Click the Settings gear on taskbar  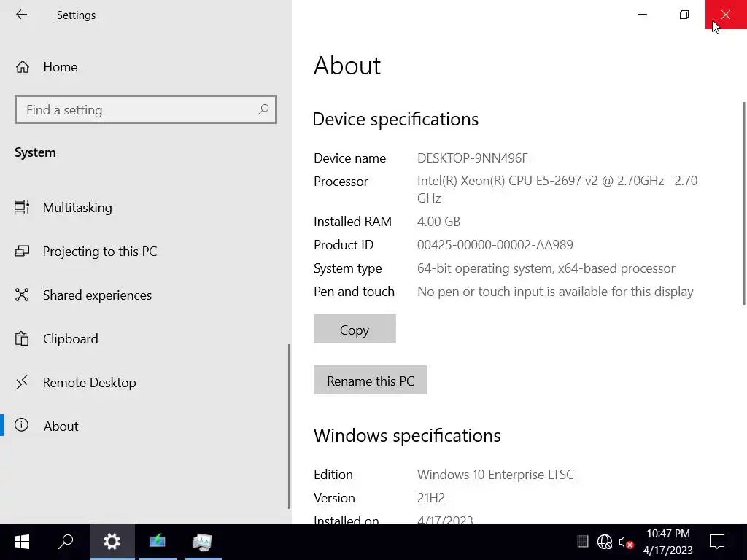112,542
